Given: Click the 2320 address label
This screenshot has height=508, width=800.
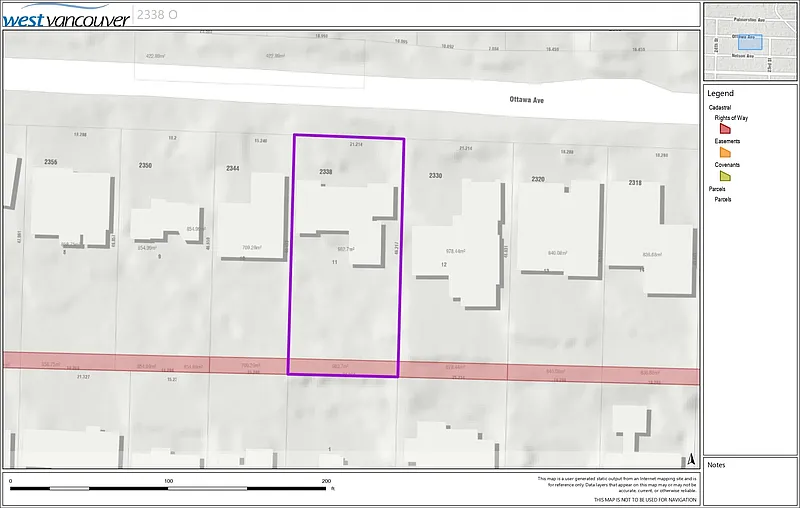Looking at the screenshot, I should 538,179.
